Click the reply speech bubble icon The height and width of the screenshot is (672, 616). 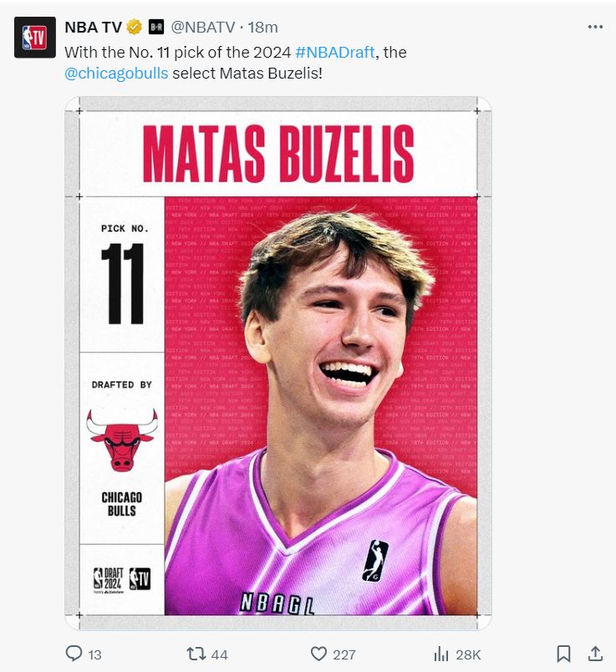pos(74,654)
